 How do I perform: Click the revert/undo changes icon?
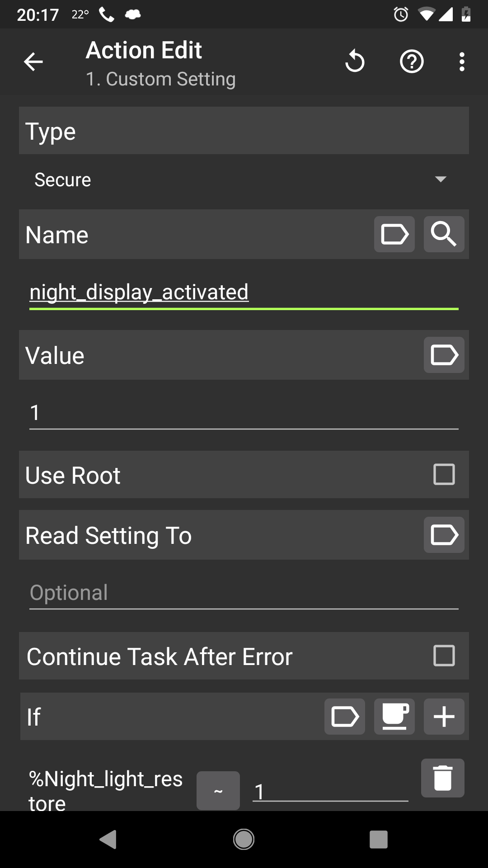(355, 61)
